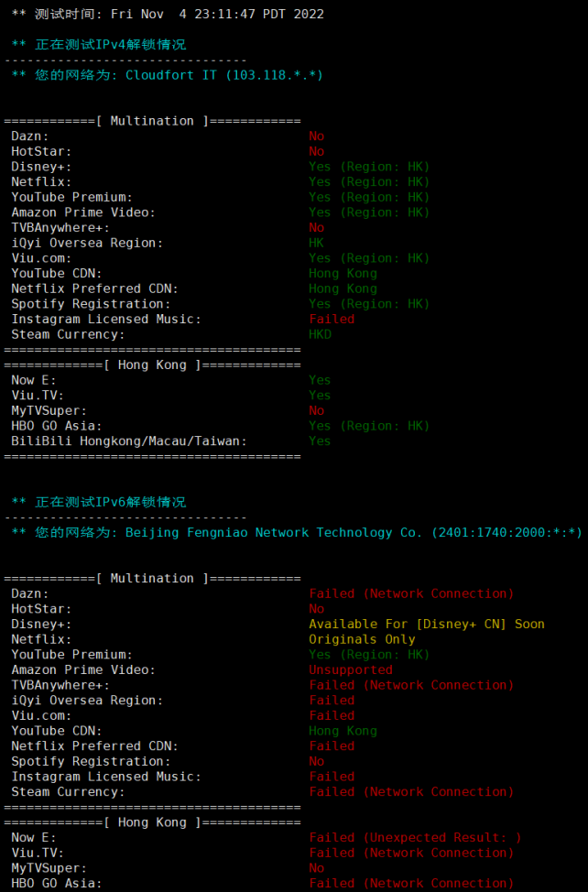Viewport: 588px width, 892px height.
Task: Click the IPv6 '[ Hong Kong ]' section header
Action: point(152,822)
